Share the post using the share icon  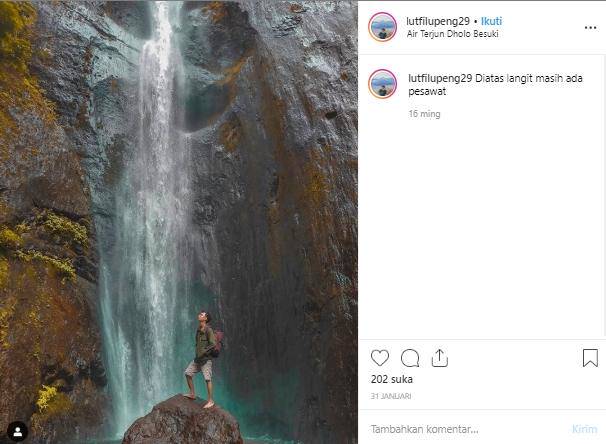(x=440, y=358)
